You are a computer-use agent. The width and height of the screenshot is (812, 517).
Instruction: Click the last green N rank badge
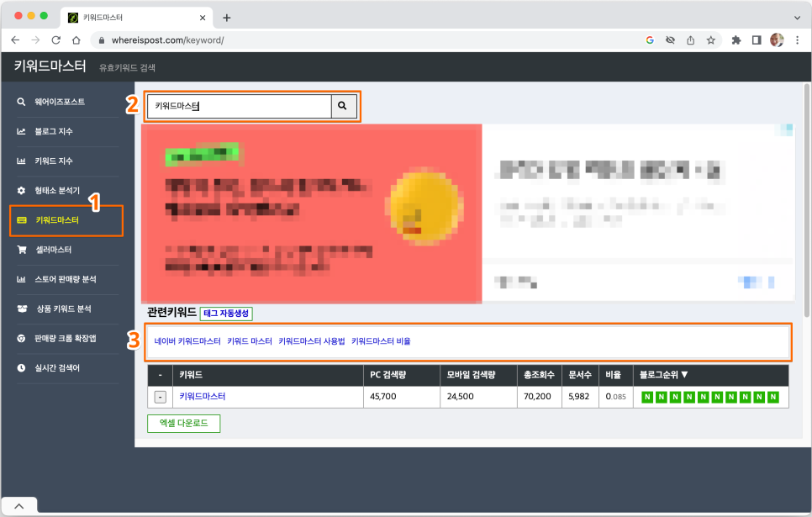tap(773, 397)
